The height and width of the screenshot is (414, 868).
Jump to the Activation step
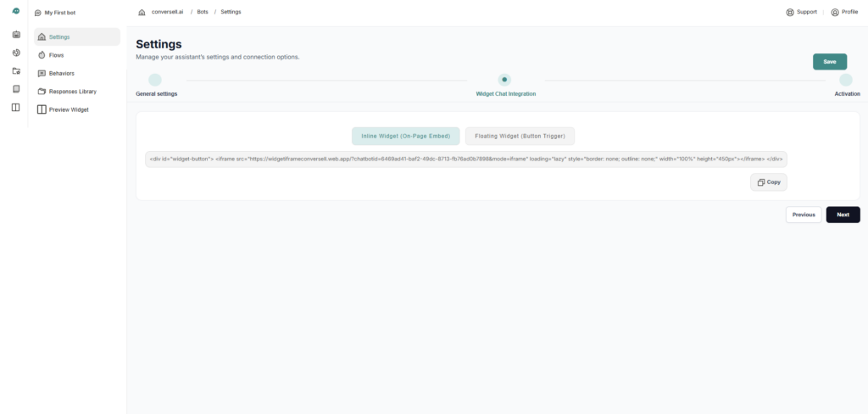[846, 81]
